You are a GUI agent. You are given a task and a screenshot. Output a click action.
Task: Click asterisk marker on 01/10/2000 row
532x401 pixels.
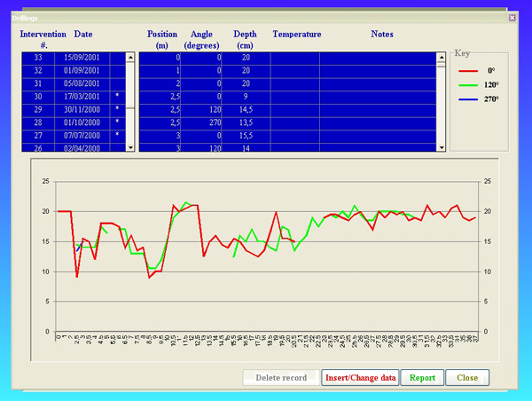point(117,122)
